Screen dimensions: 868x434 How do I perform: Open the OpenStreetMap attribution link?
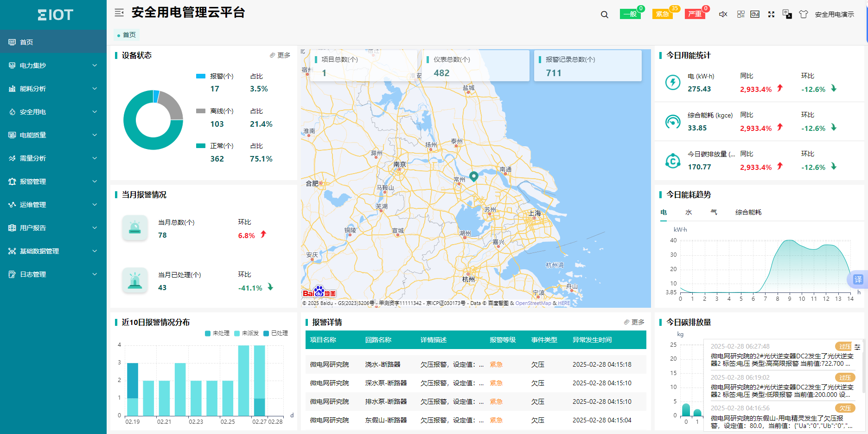coord(533,303)
